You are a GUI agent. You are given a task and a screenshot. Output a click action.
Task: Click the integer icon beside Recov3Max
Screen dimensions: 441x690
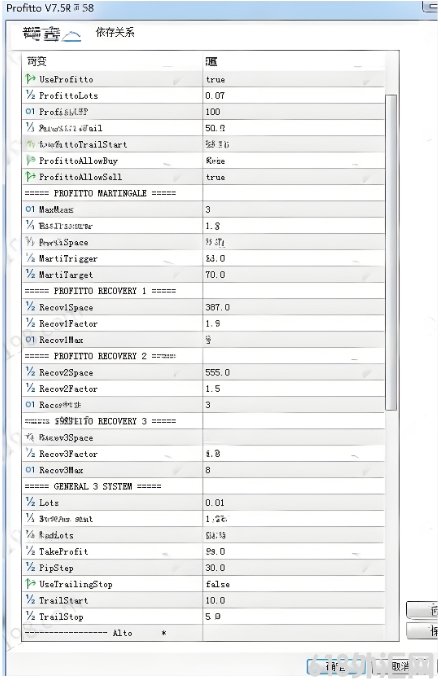tap(30, 470)
